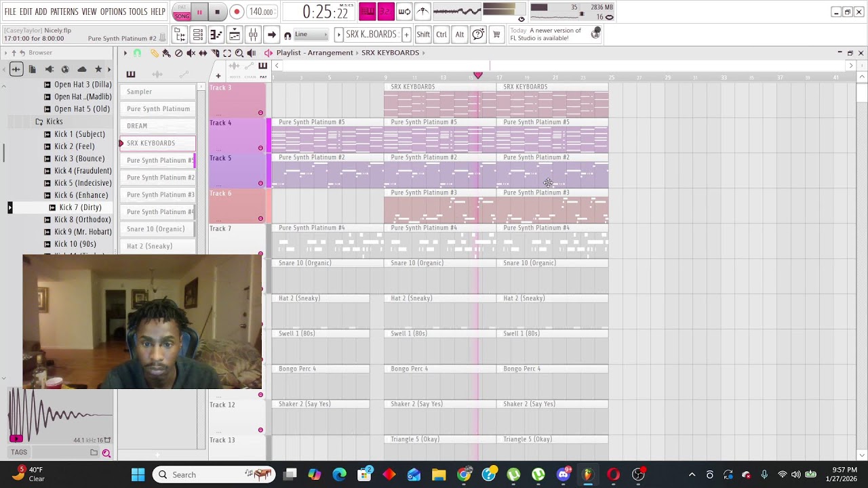Open browser cloud tab icon
The width and height of the screenshot is (868, 488).
[x=82, y=68]
